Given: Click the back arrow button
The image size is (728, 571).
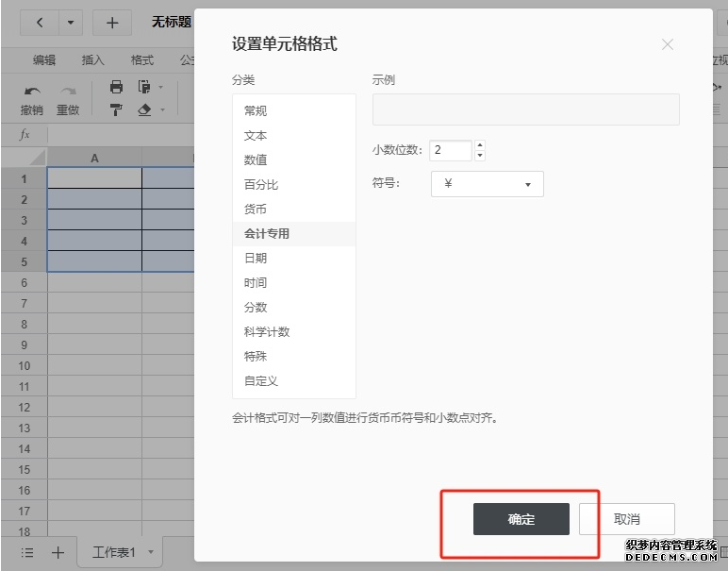Looking at the screenshot, I should [40, 23].
